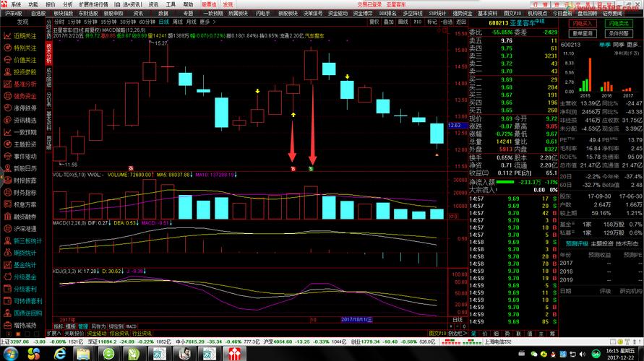Image resolution: width=644 pixels, height=361 pixels.
Task: Open 资讯精选 sidebar icon
Action: tap(7, 120)
